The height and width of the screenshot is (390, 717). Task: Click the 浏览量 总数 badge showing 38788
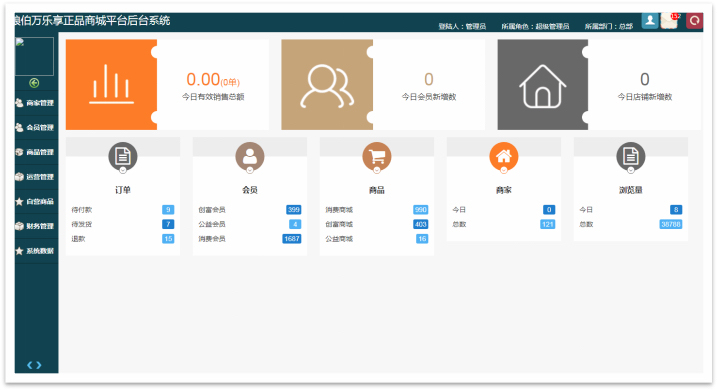point(671,224)
